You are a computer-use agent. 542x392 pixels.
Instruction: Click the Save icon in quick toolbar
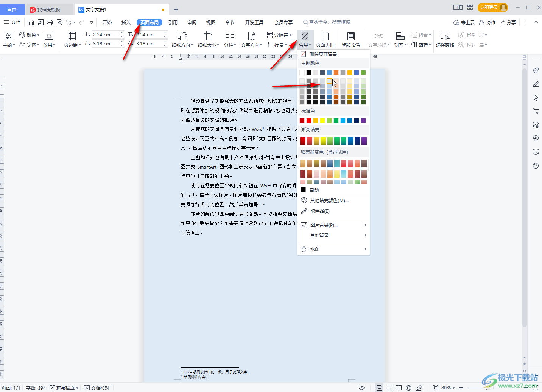pos(31,22)
